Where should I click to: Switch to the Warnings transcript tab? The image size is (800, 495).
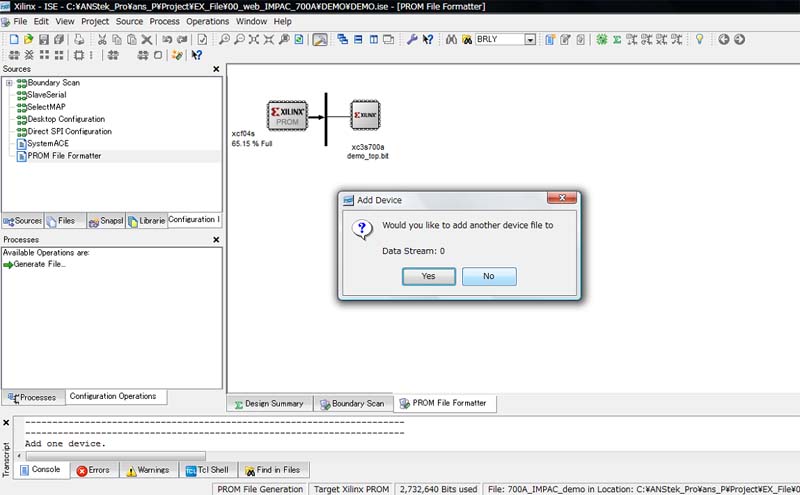point(148,470)
